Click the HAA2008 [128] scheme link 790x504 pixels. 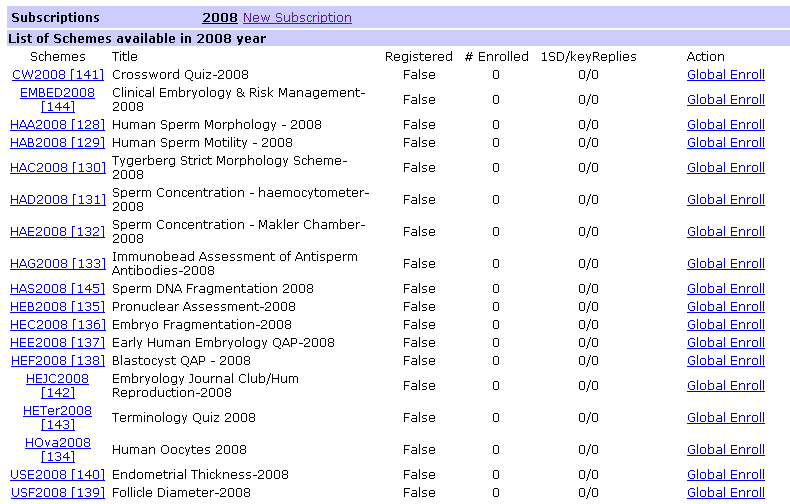point(57,124)
